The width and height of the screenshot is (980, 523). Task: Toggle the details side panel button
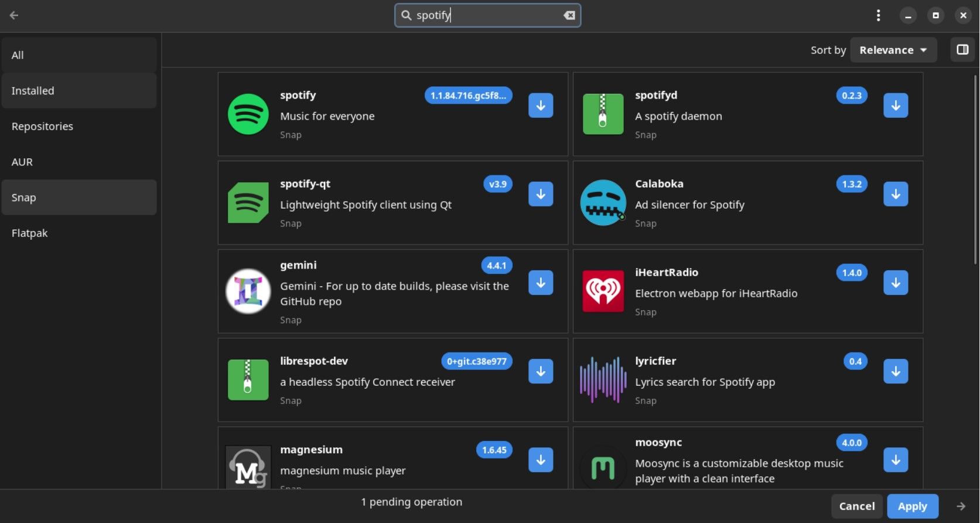(x=962, y=50)
